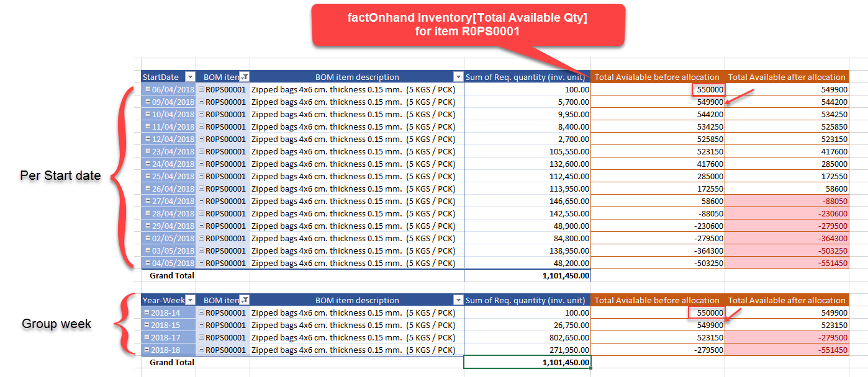Click the red factOnhand Inventory callout
868x377 pixels.
(467, 25)
